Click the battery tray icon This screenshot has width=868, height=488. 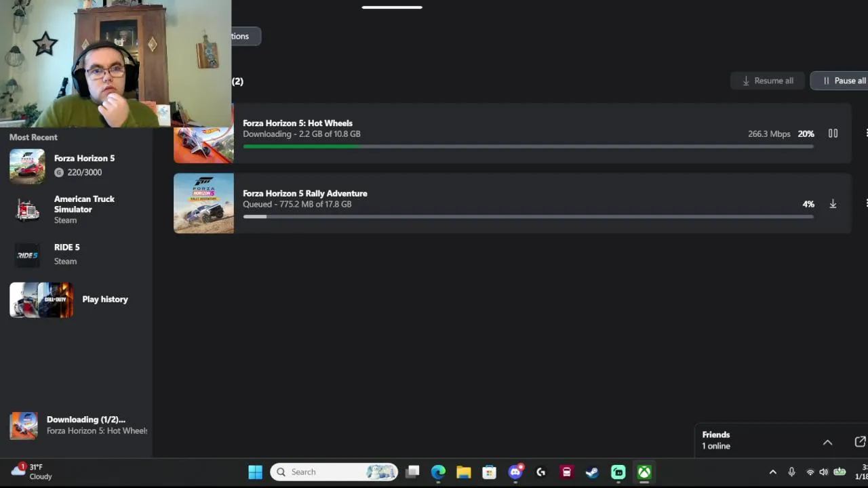click(x=840, y=472)
